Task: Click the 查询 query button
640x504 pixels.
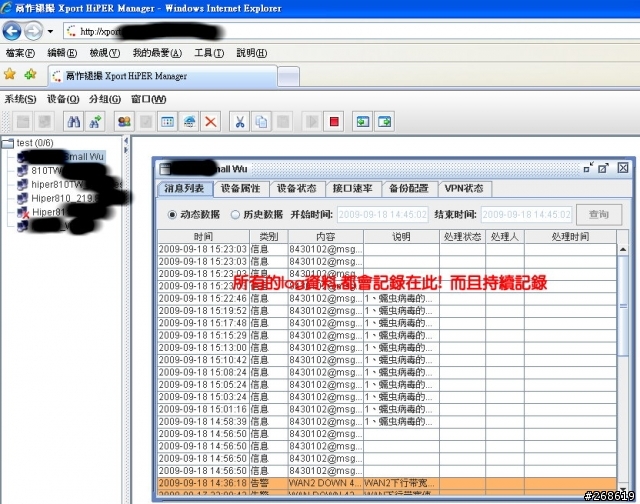Action: click(599, 215)
